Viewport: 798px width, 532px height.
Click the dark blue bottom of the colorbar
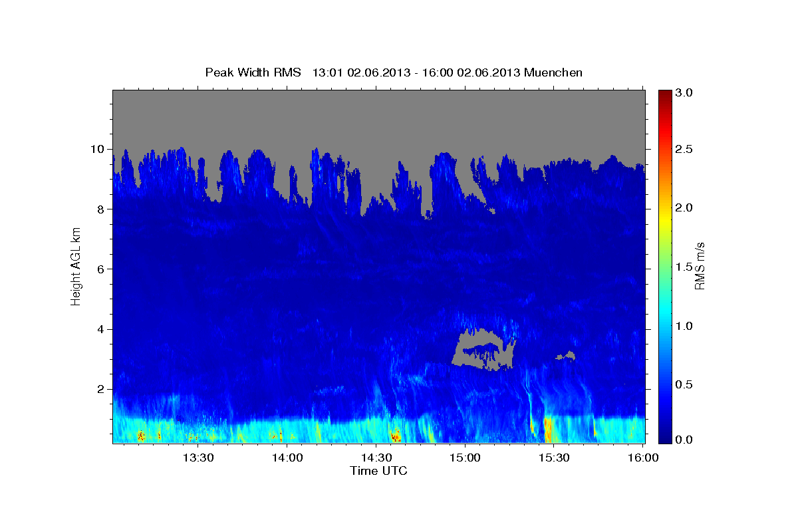point(664,438)
